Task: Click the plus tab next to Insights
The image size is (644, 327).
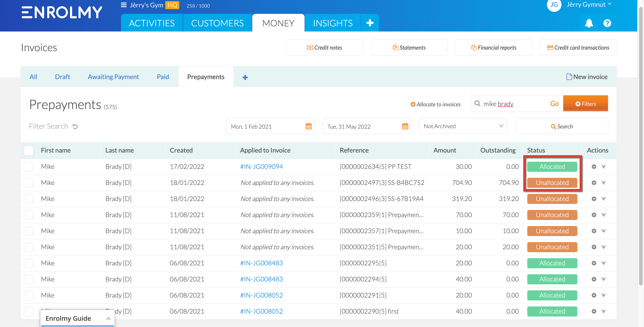Action: pos(370,23)
